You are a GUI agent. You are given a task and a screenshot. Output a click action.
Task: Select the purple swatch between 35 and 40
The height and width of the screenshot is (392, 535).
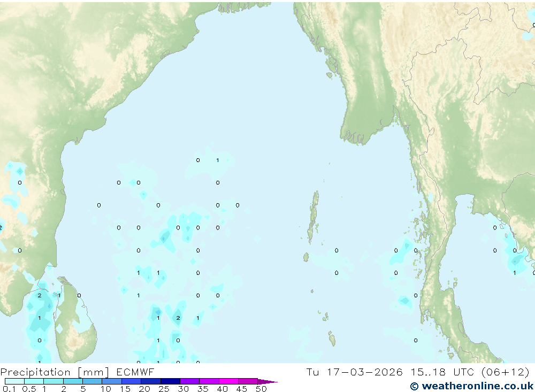(209, 381)
